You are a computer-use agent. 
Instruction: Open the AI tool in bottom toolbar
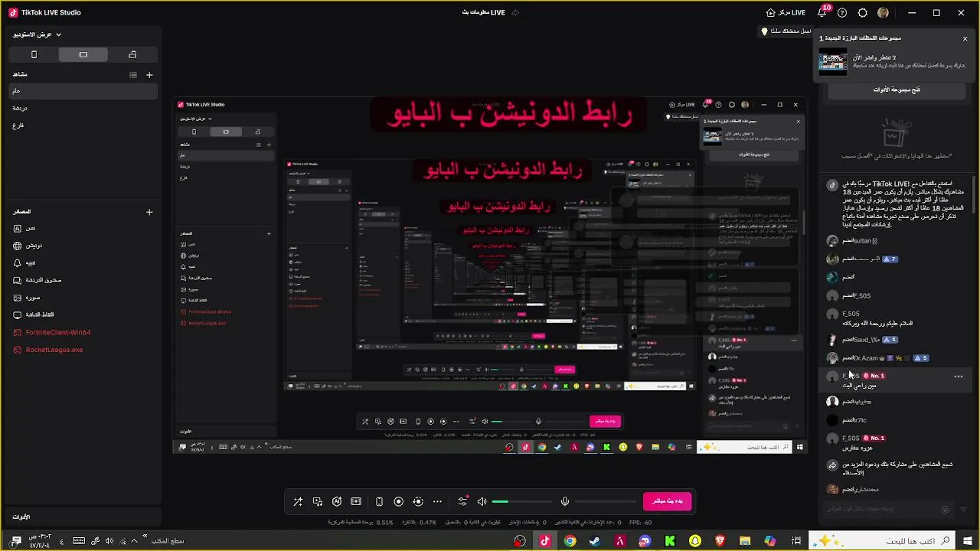coord(337,501)
